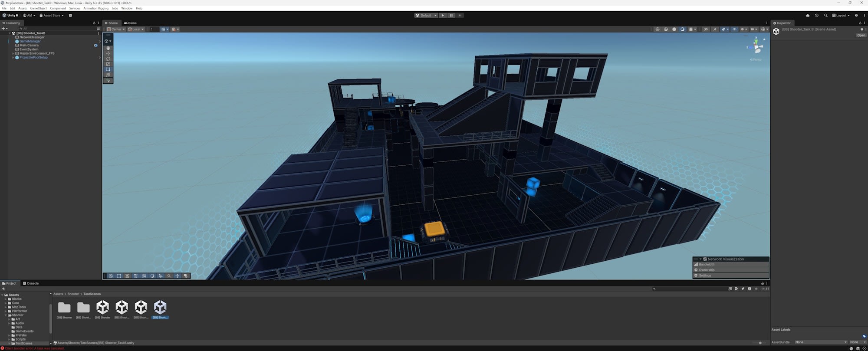Toggle Persp projection label under gizmo
868x351 pixels.
coord(756,60)
